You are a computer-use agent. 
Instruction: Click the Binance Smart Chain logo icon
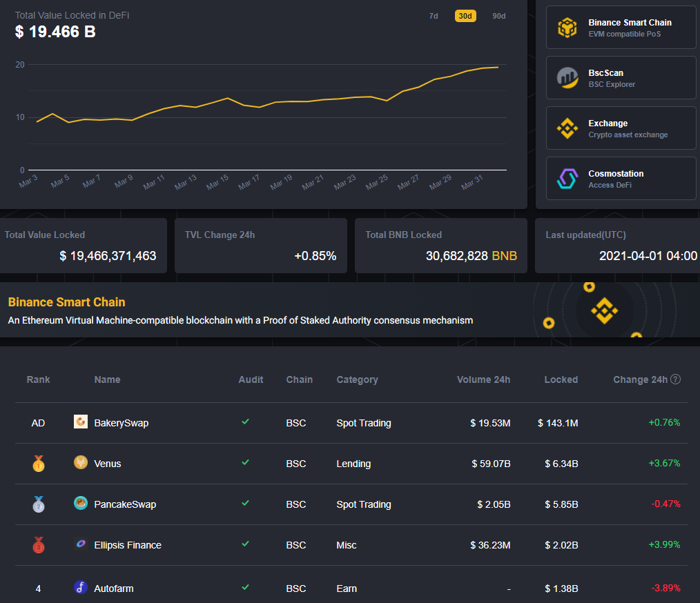(567, 28)
